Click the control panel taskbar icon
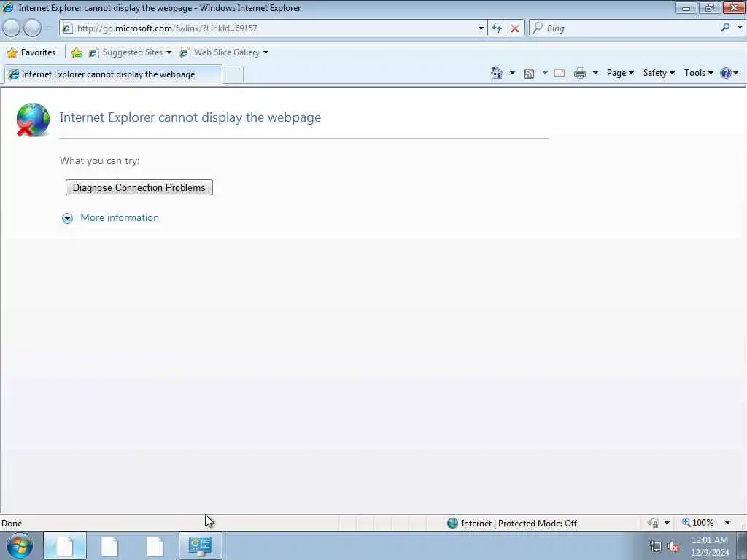Screen dimensions: 747x560 [x=200, y=545]
